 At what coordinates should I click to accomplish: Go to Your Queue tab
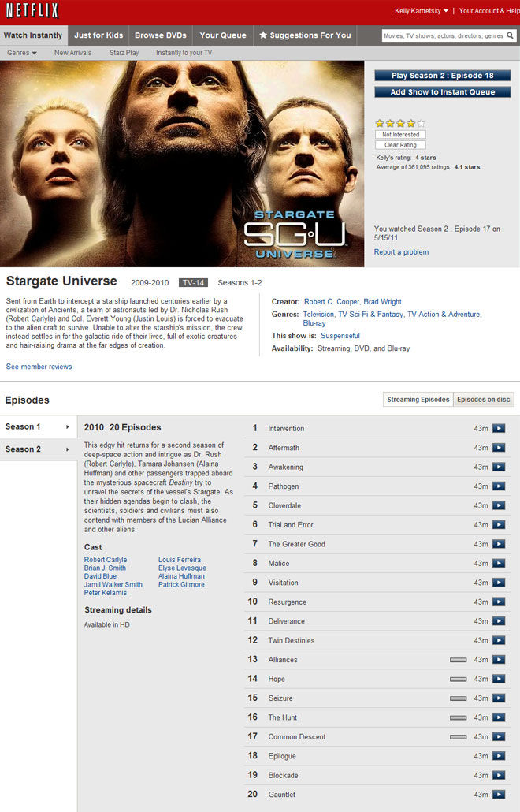[223, 35]
